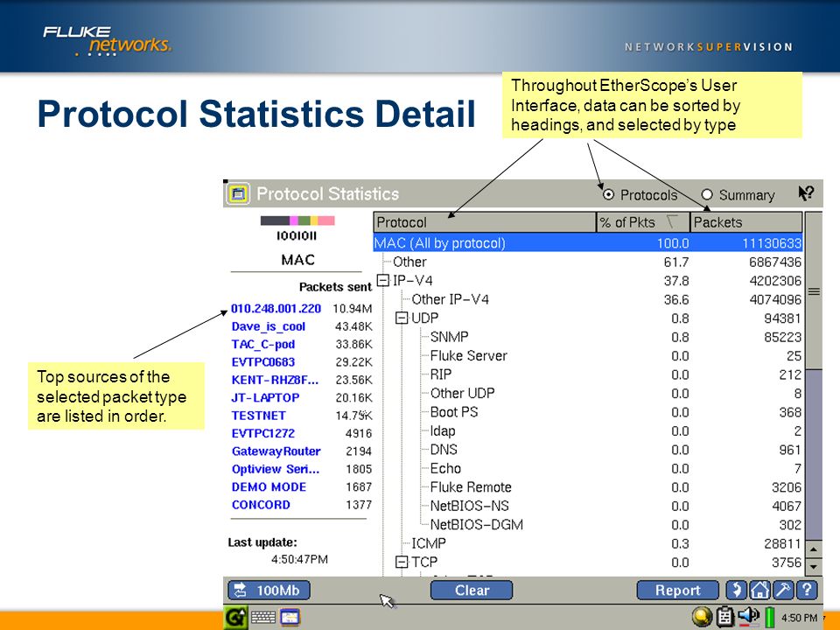
Task: Click the Report button
Action: tap(677, 591)
